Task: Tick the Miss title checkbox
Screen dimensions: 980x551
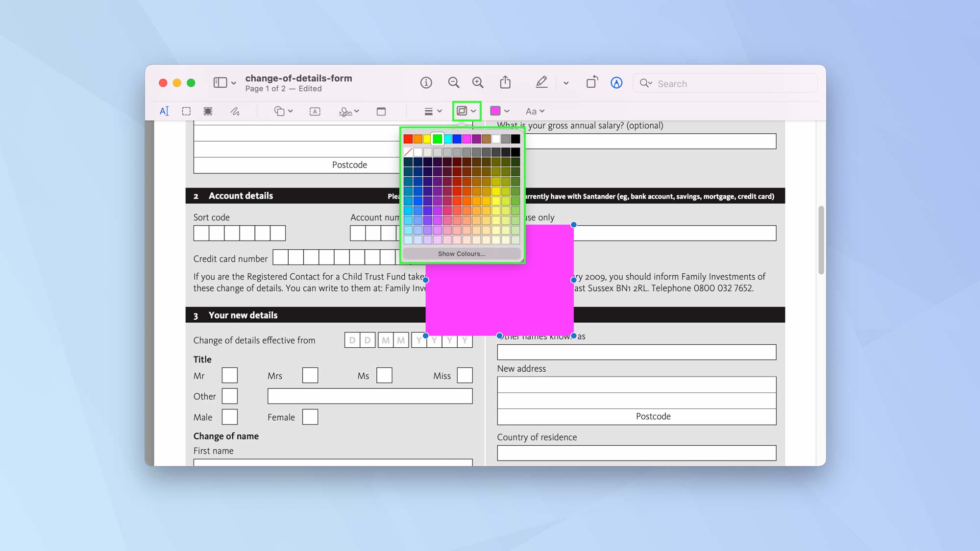Action: (465, 376)
